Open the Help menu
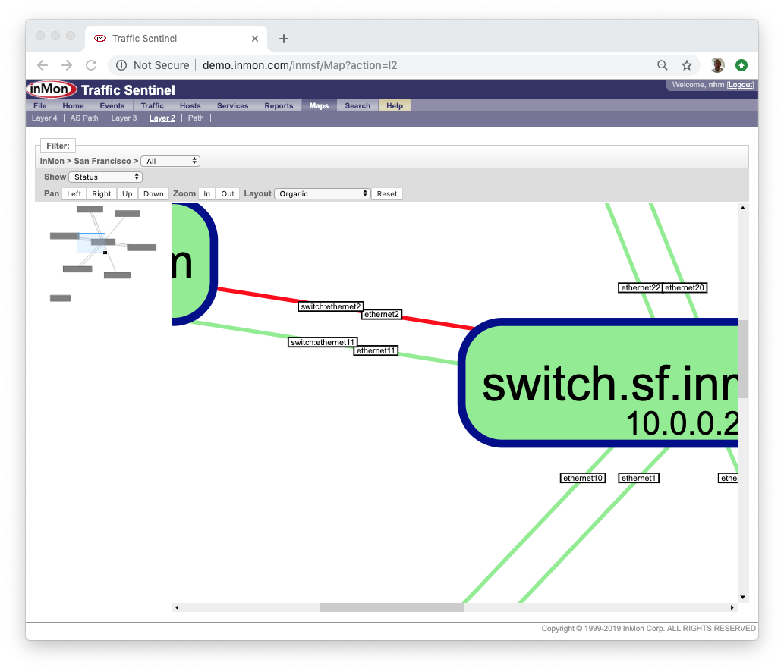 [395, 106]
